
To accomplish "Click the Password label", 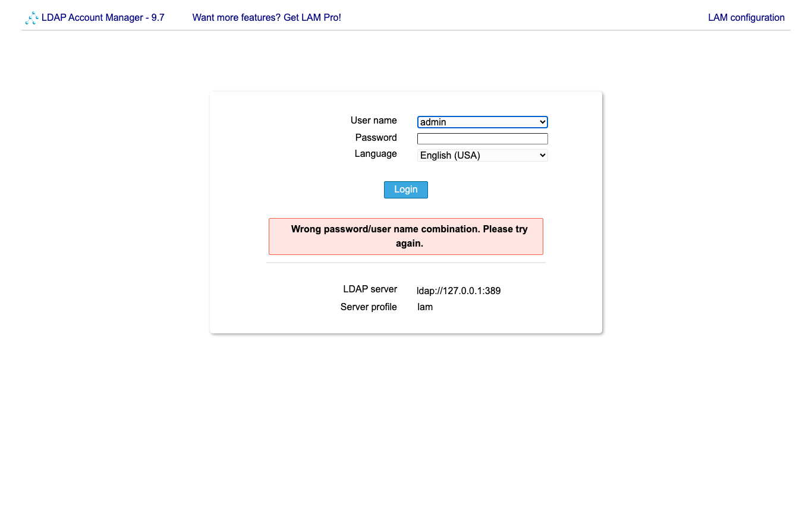I will pos(376,138).
